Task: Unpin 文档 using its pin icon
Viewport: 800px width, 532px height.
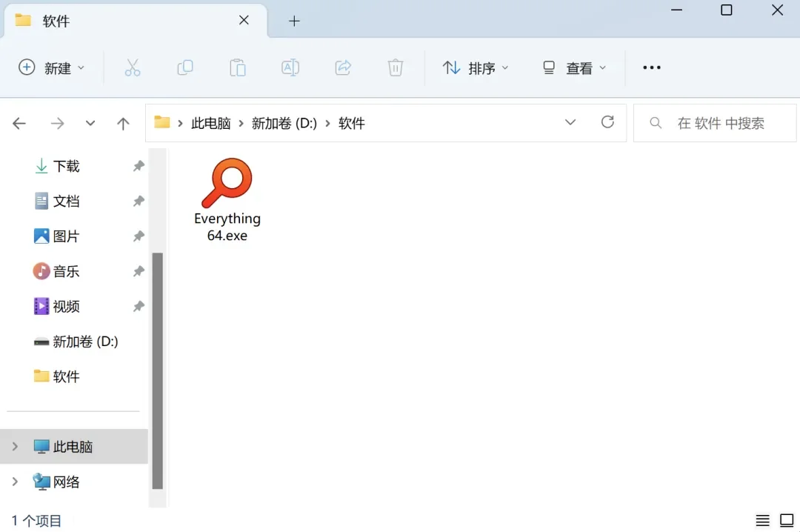Action: click(139, 201)
